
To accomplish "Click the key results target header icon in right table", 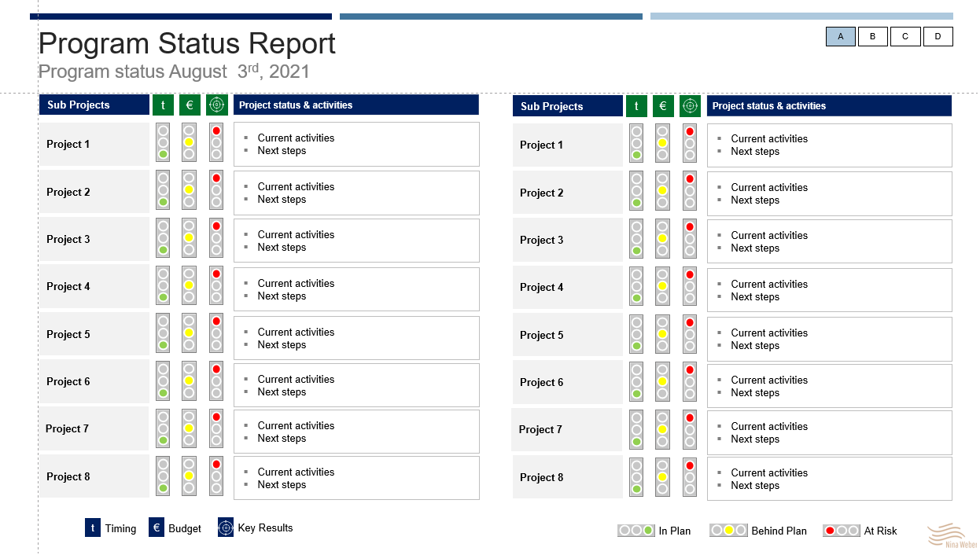I will point(690,105).
